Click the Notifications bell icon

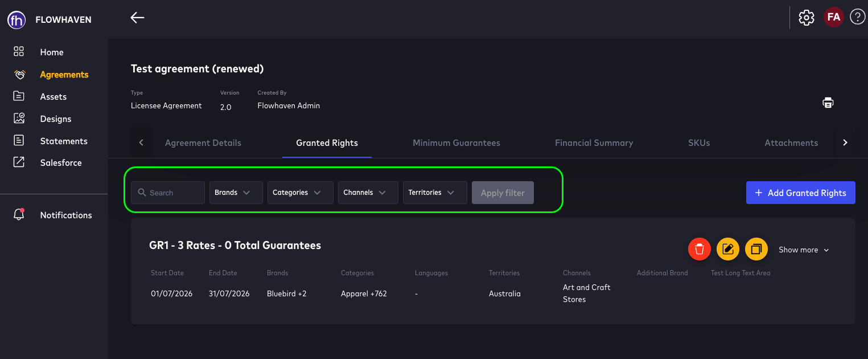19,215
